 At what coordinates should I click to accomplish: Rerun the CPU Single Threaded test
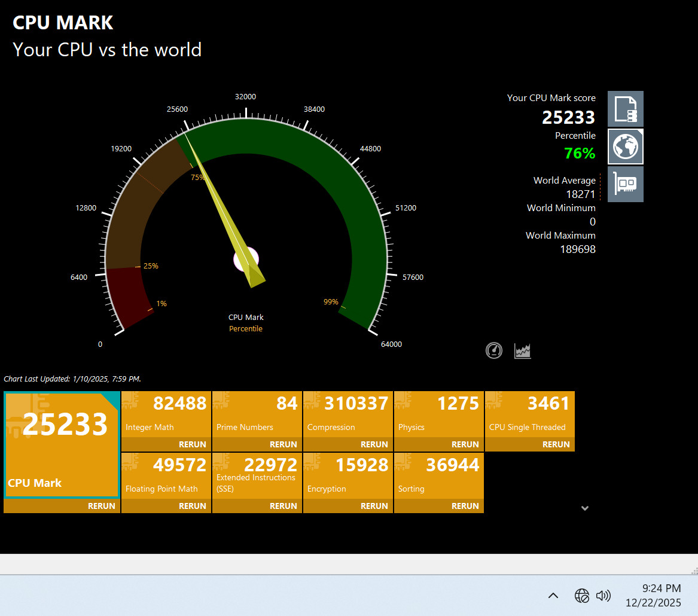(556, 444)
